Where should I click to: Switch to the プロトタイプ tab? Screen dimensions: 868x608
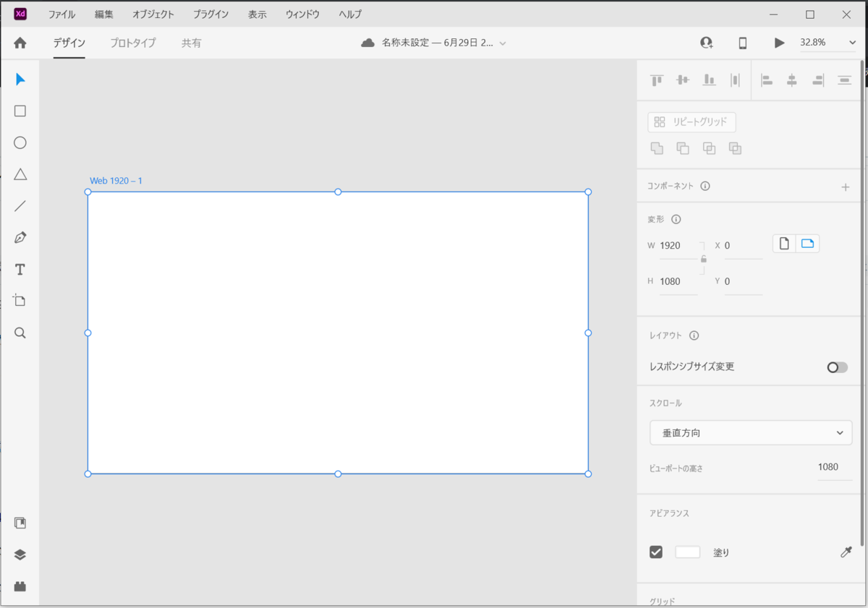[x=133, y=43]
